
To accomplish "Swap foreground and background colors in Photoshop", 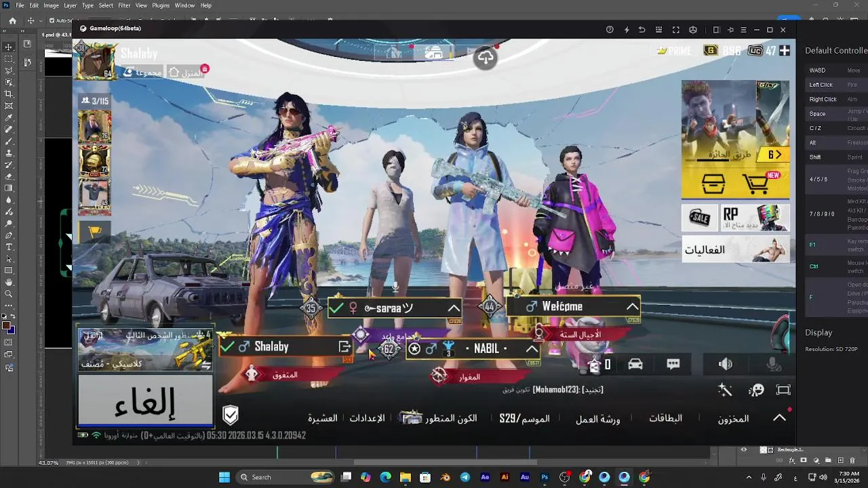I will point(13,317).
